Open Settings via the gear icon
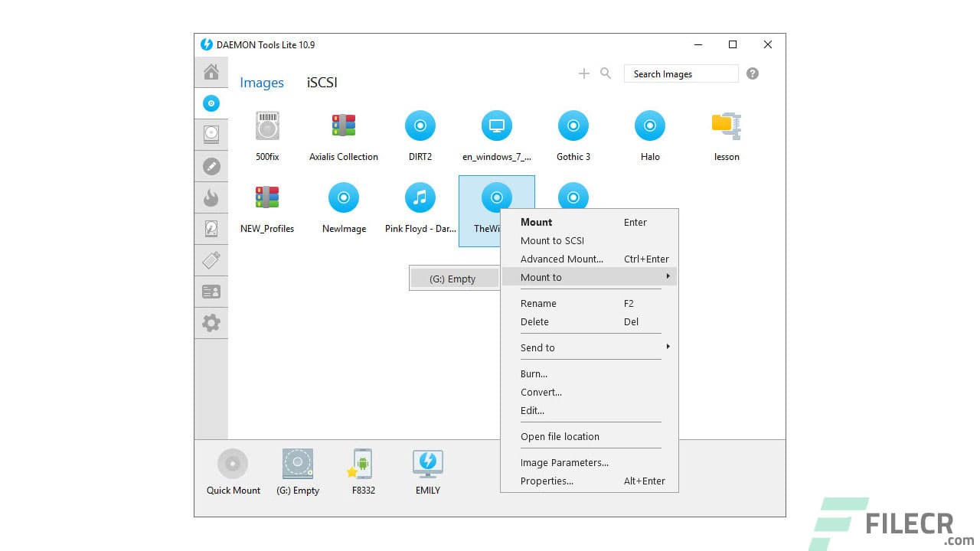Image resolution: width=980 pixels, height=551 pixels. coord(211,323)
